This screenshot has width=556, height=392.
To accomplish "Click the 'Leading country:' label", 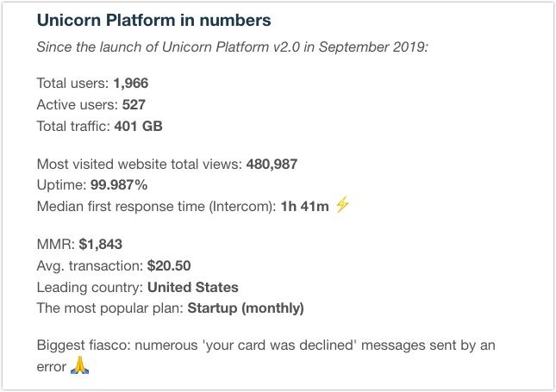I will [90, 287].
